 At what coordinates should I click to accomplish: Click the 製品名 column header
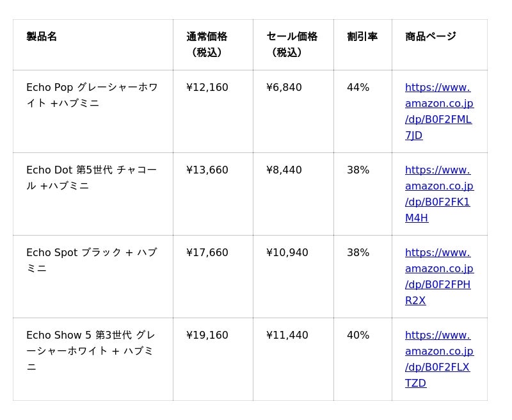point(42,36)
